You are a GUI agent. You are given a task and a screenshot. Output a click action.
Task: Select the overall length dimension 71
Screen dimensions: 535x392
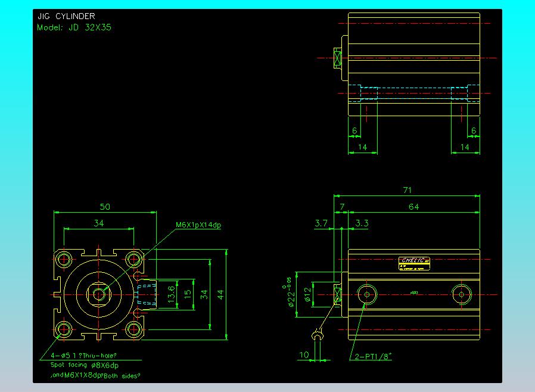point(408,191)
